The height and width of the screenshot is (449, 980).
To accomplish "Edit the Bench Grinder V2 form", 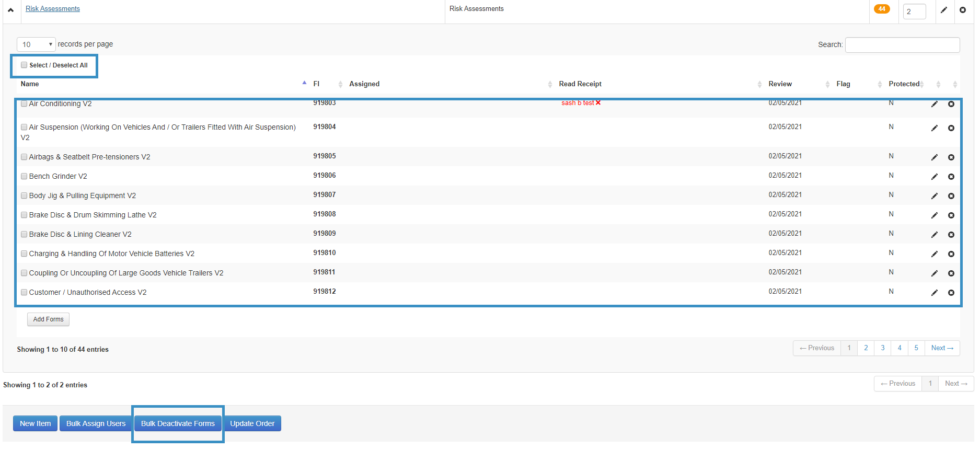I will 935,177.
